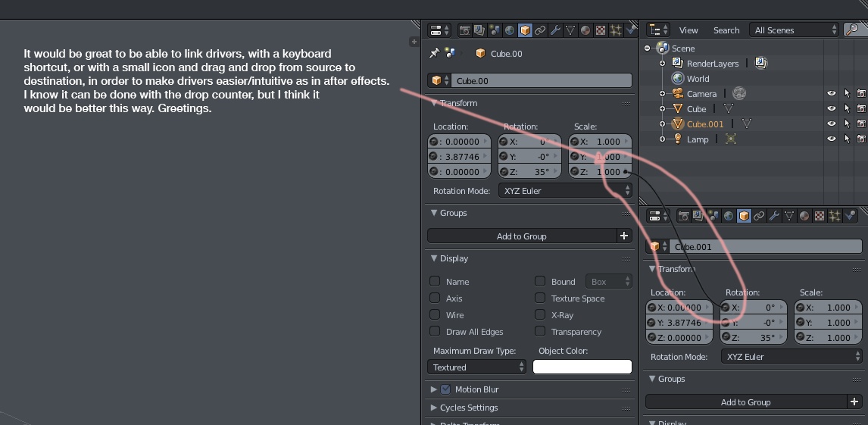Open Rotation Mode dropdown in Cube.00 panel

[565, 190]
